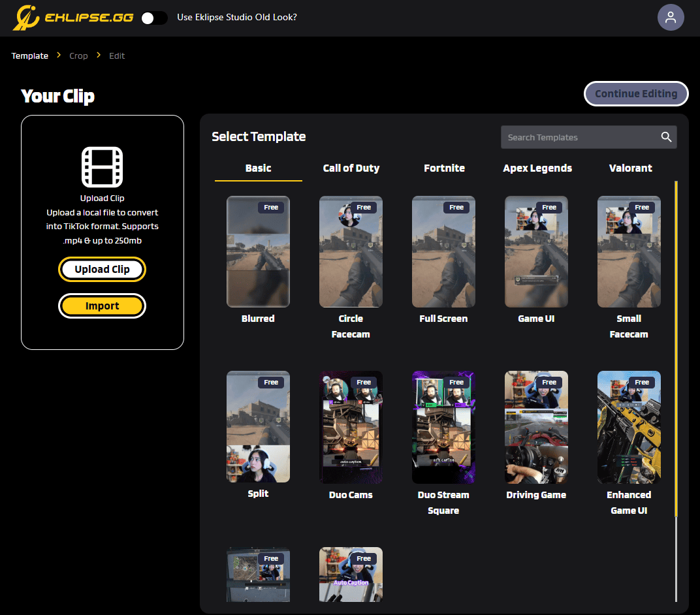700x615 pixels.
Task: Open the Valorant tab
Action: [x=630, y=168]
